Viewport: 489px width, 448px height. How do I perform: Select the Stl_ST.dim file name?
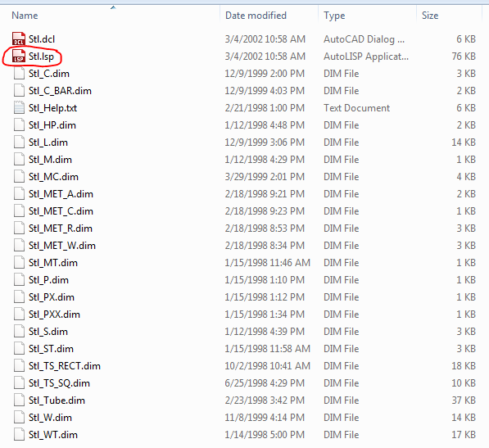coord(51,349)
